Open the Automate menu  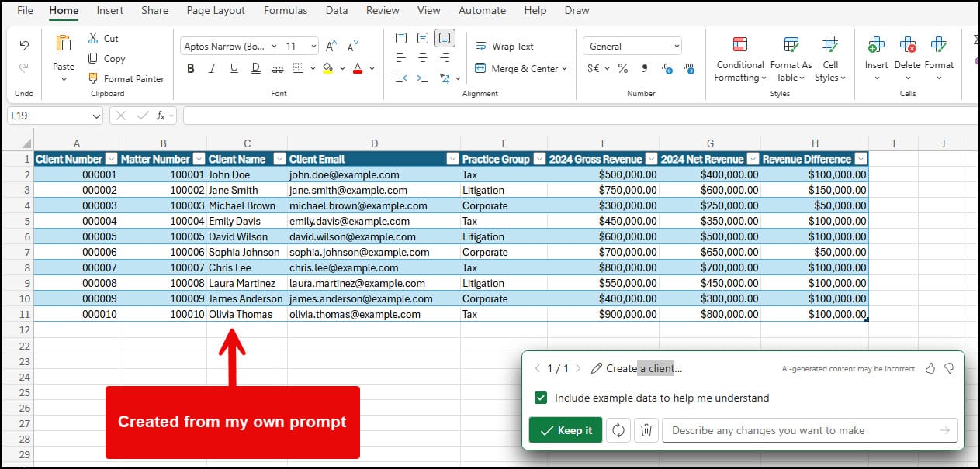(x=482, y=10)
